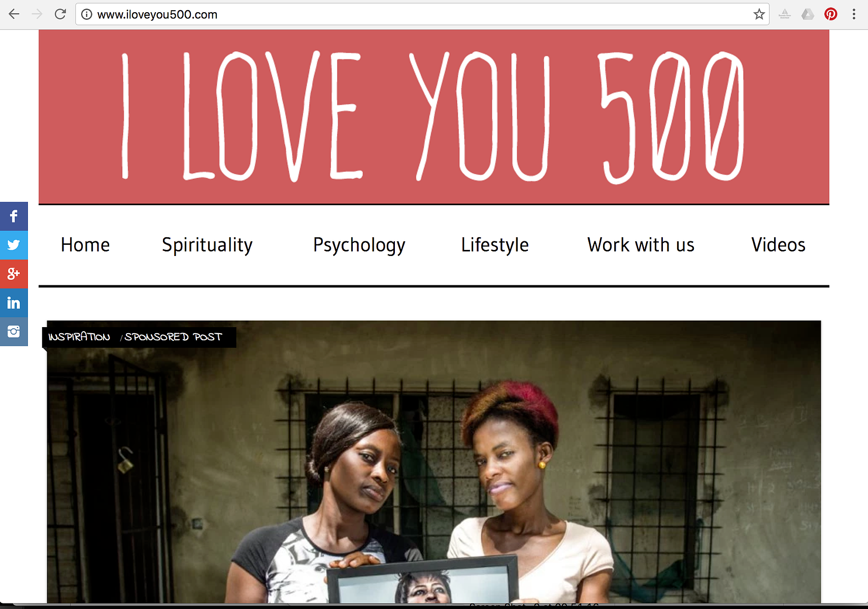This screenshot has width=868, height=609.
Task: Open the Spirituality menu item
Action: pos(207,245)
